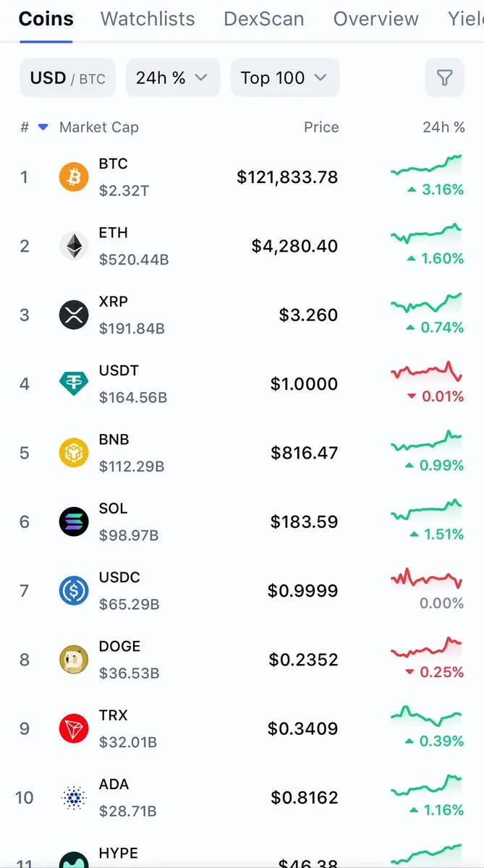
Task: Open the DexScan tab
Action: [x=264, y=19]
